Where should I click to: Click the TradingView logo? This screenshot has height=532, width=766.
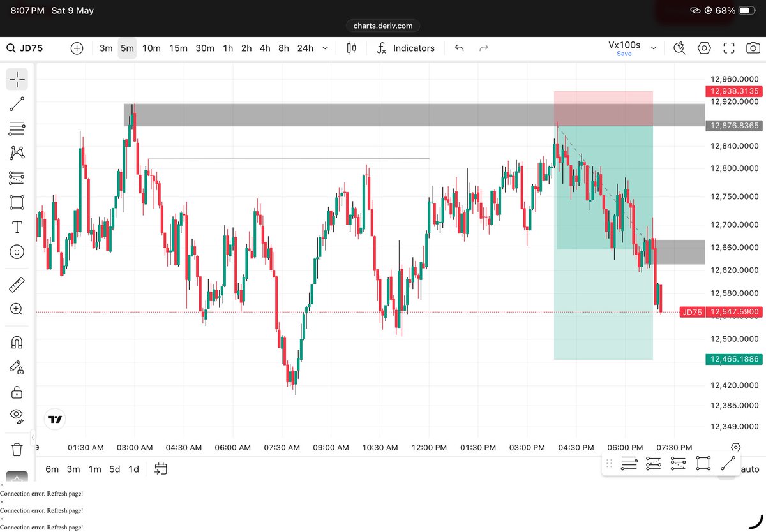55,419
